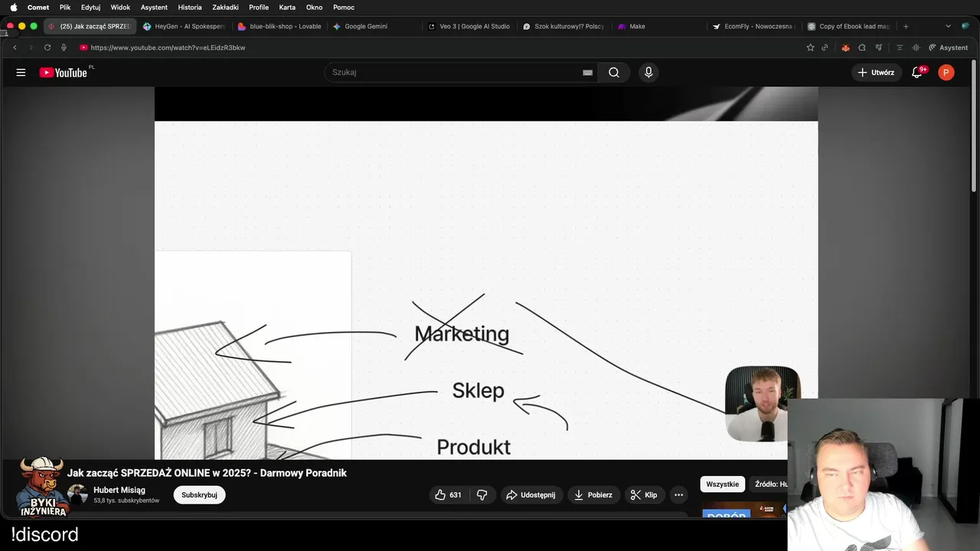Click the reader lines toolbar icon
Viewport: 980px width, 551px height.
(x=900, y=47)
